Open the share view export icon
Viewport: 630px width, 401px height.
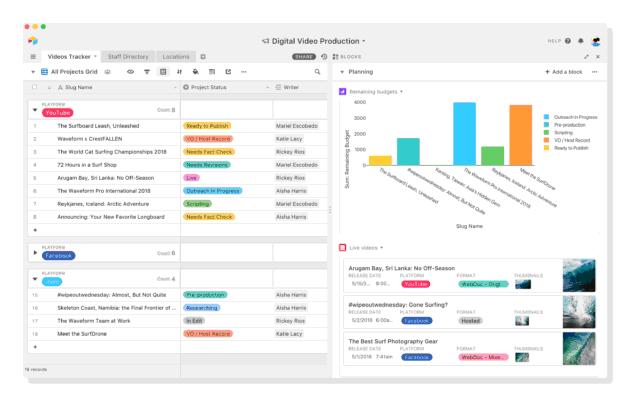point(228,72)
